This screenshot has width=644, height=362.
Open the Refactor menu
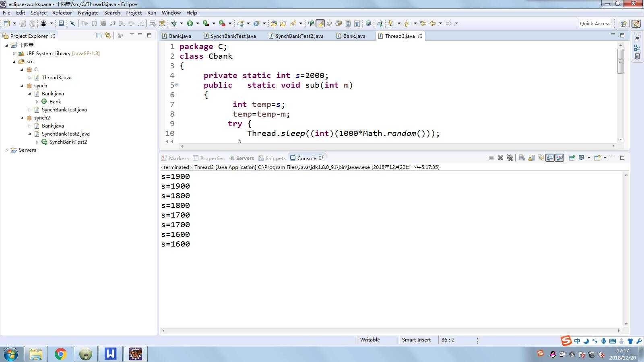coord(62,12)
